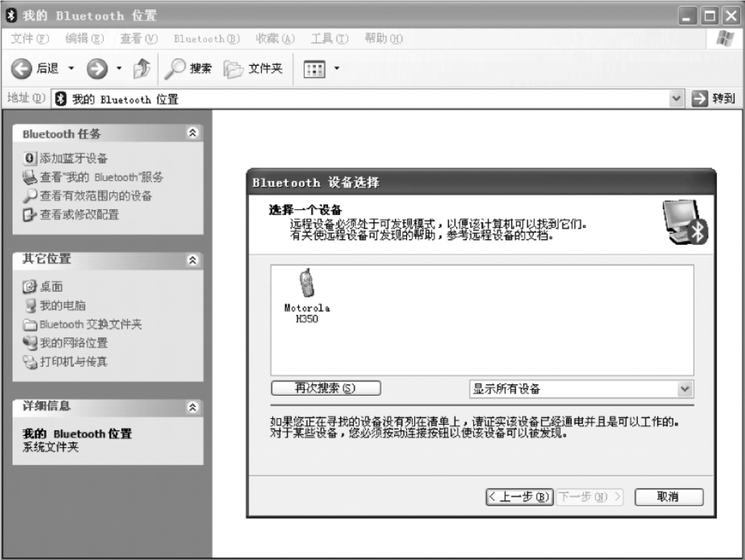Click icon beside 查看或修改配置
The image size is (745, 560).
point(30,214)
